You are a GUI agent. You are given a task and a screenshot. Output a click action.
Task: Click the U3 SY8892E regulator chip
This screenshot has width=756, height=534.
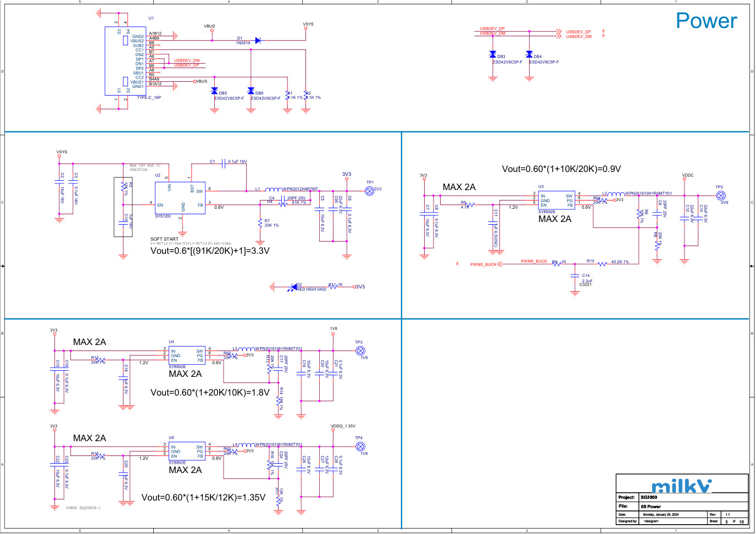click(556, 201)
